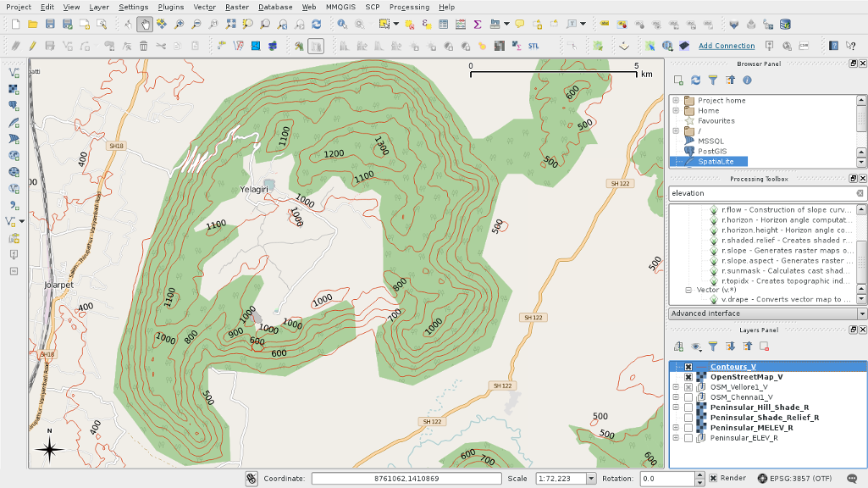Click the Remove Layer icon in Layers Panel
This screenshot has width=868, height=488.
[764, 346]
